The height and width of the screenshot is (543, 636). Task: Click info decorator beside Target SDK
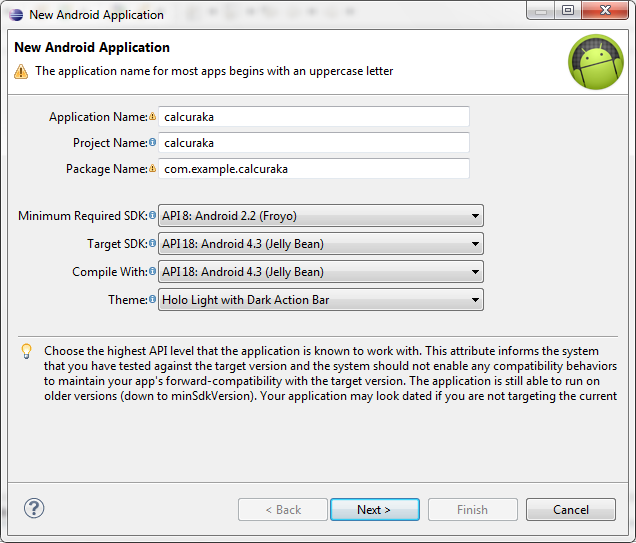click(153, 243)
